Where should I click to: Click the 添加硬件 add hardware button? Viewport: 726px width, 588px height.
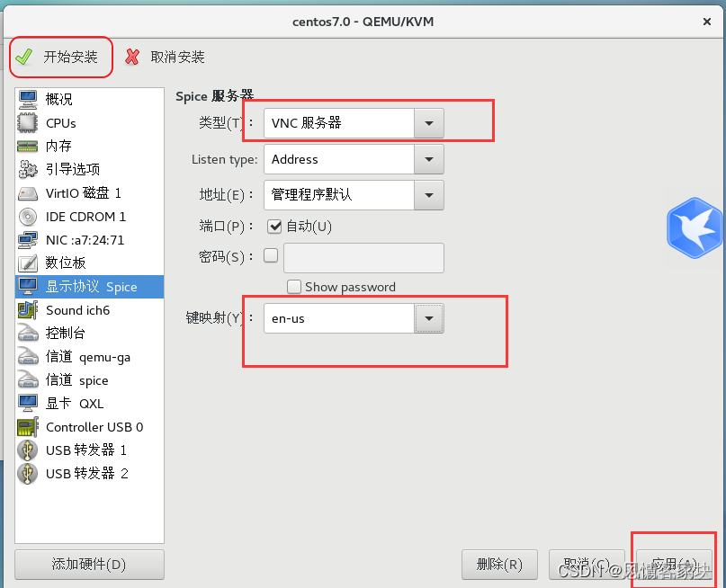coord(88,565)
